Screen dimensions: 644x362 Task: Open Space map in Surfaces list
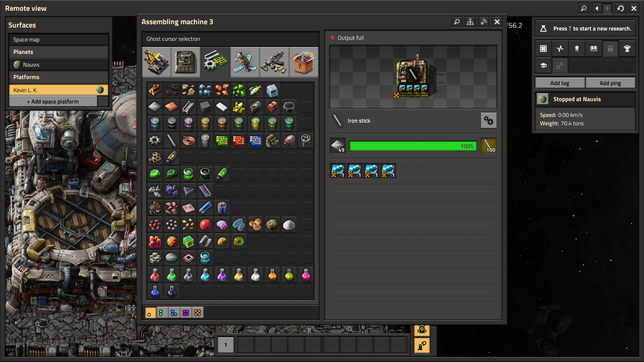[x=59, y=40]
